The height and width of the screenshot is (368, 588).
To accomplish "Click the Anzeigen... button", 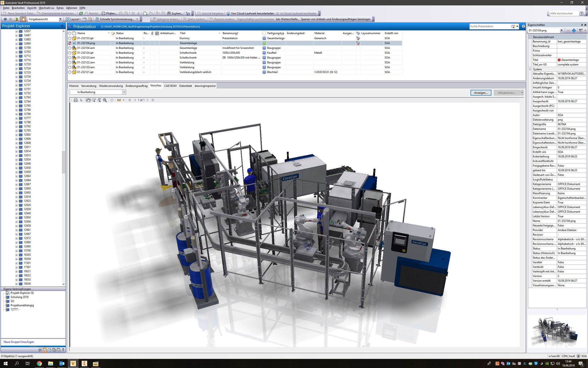I will pos(481,93).
